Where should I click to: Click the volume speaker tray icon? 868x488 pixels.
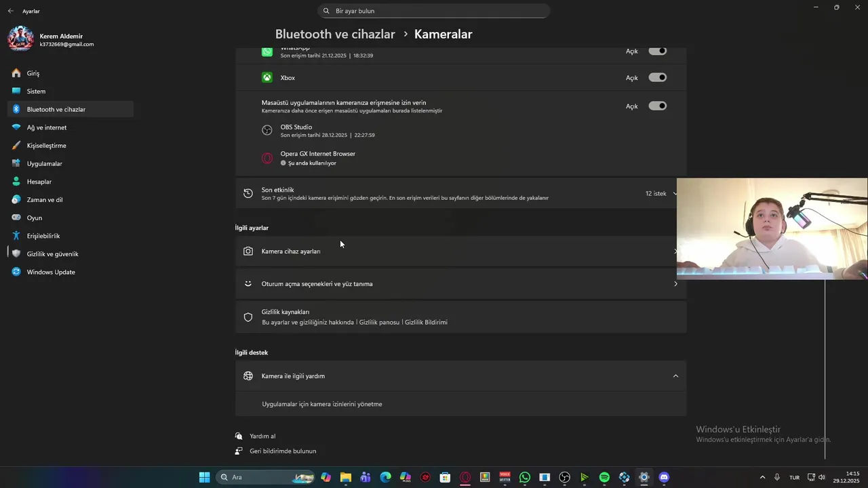click(822, 477)
